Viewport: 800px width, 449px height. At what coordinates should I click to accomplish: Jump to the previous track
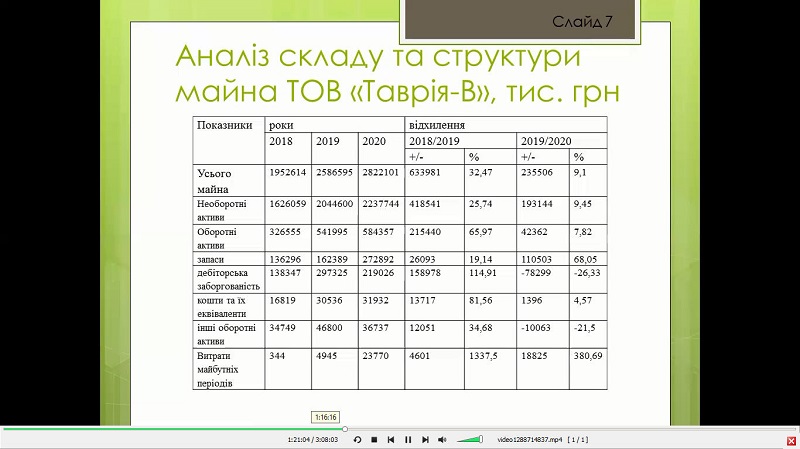coord(391,439)
